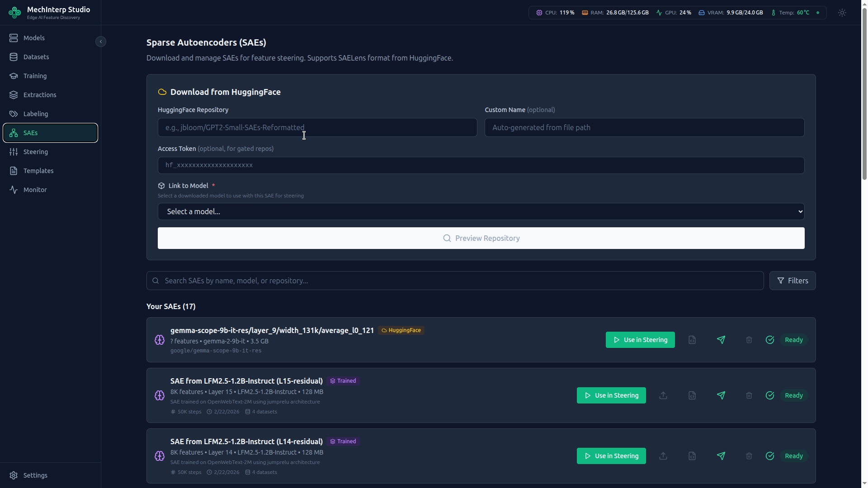Delete the gemma-scope SAE via trash icon

[749, 340]
